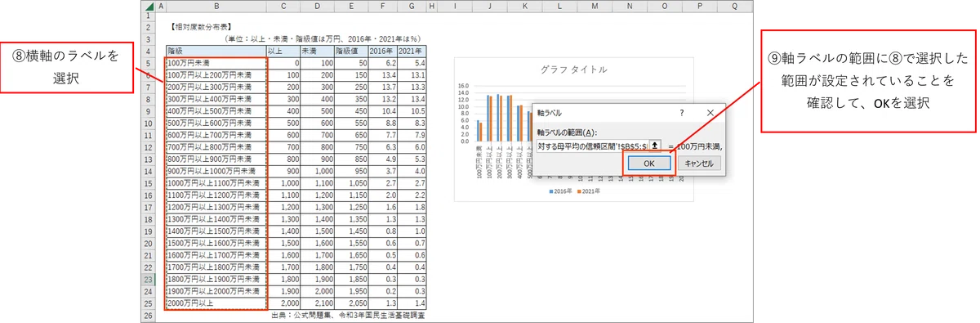Click the 2021年 table header cell
Image resolution: width=980 pixels, height=323 pixels.
[412, 51]
